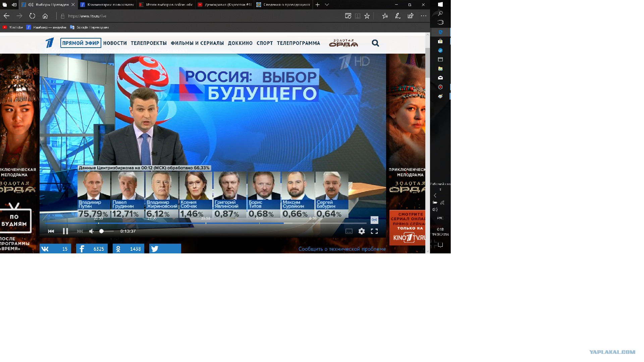Add this page to favorites with the star
The height and width of the screenshot is (362, 644).
(367, 16)
